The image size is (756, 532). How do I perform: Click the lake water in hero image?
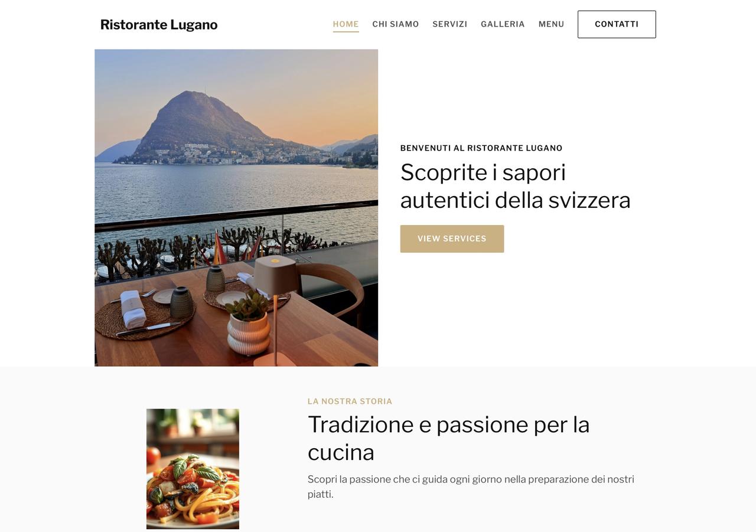click(236, 188)
